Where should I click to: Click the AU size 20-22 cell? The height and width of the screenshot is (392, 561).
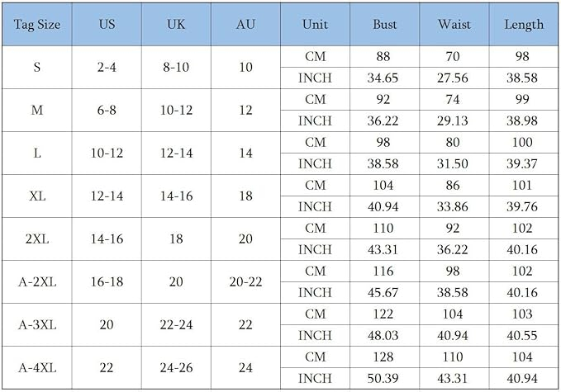point(245,281)
